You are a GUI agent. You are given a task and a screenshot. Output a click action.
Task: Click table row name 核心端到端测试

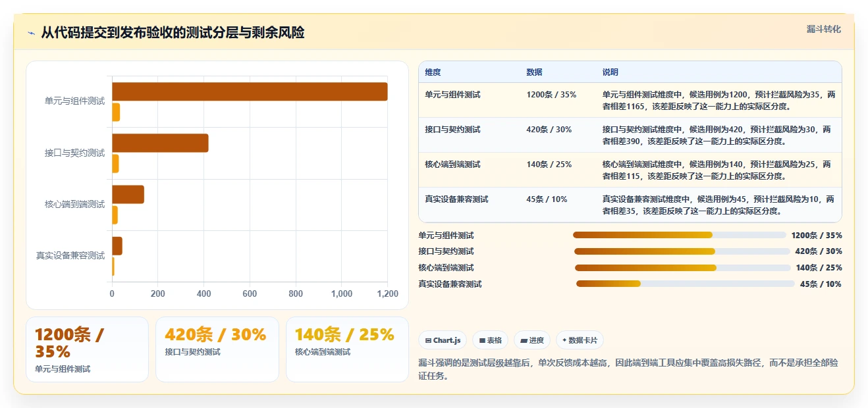click(x=452, y=165)
